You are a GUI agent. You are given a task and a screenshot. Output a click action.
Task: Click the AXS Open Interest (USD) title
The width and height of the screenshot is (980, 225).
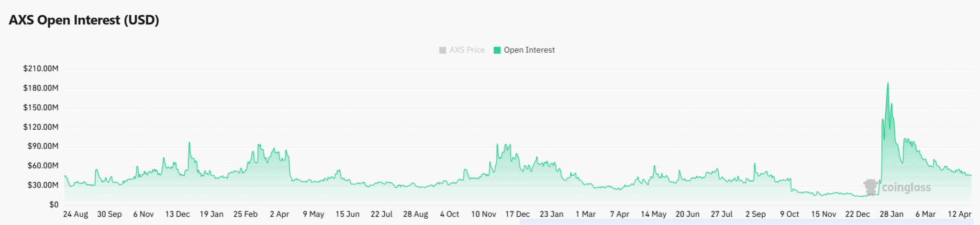pos(84,20)
